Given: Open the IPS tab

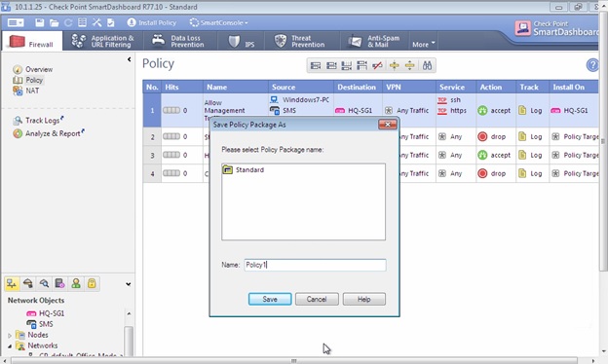Looking at the screenshot, I should click(242, 42).
